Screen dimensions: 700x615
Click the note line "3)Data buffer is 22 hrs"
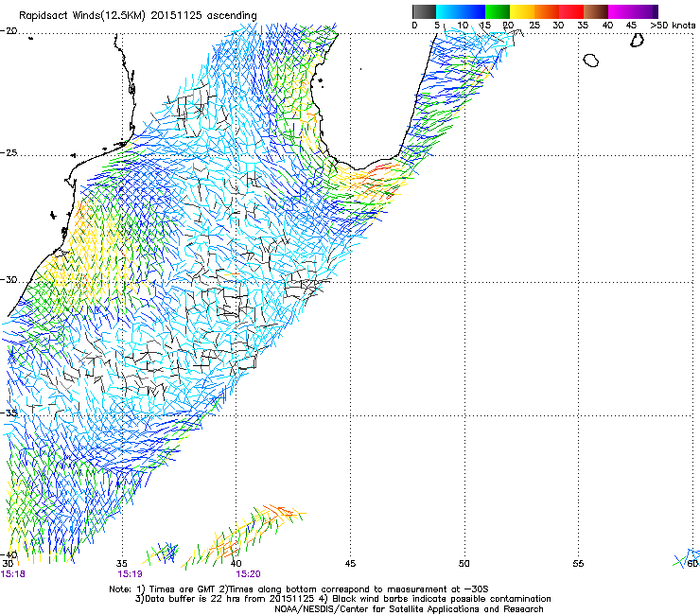342,599
